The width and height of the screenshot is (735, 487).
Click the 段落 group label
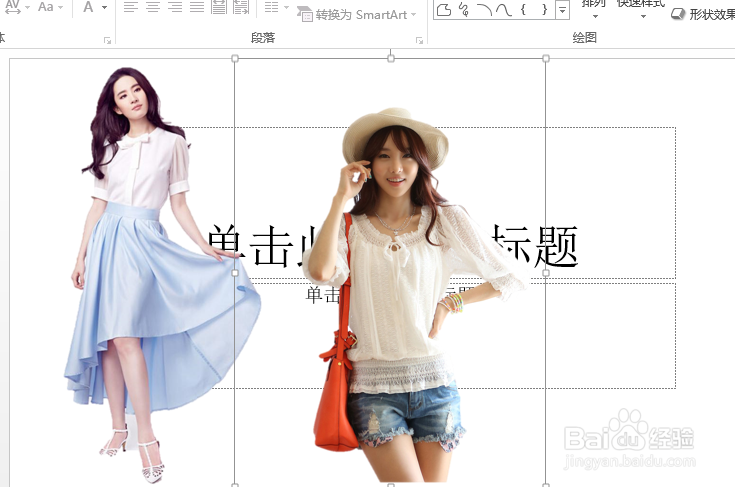[262, 37]
